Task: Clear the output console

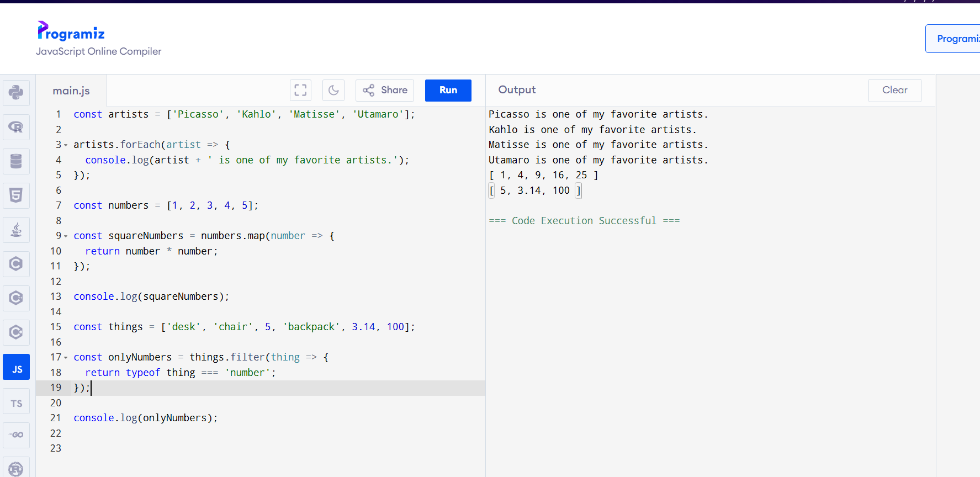Action: pyautogui.click(x=894, y=90)
